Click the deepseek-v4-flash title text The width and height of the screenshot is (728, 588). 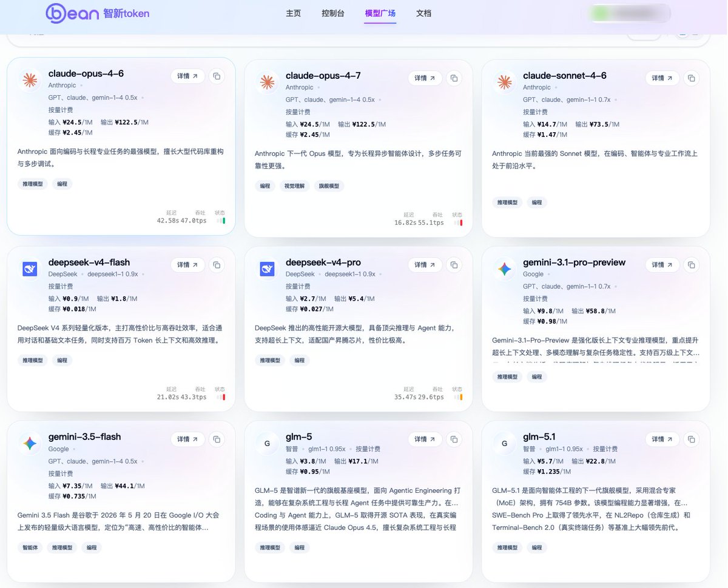tap(89, 262)
